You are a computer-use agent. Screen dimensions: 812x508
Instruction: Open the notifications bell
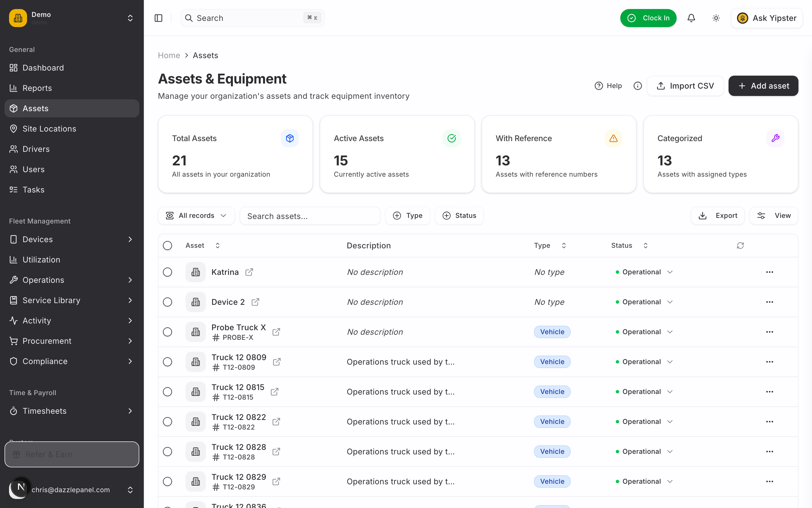pos(691,18)
